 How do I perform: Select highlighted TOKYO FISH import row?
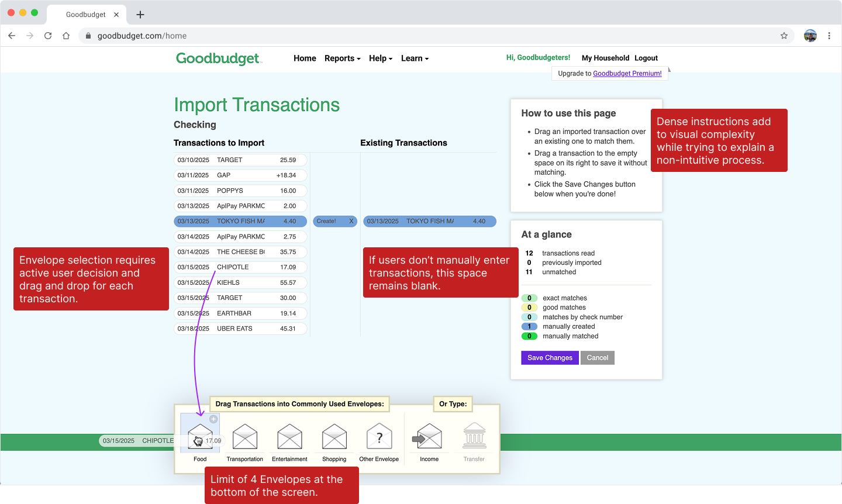tap(240, 221)
